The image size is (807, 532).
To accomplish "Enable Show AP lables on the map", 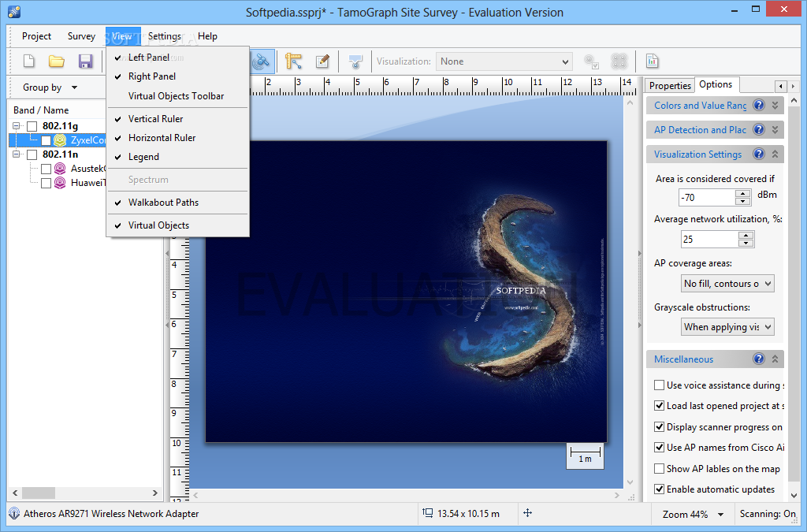I will [x=659, y=468].
